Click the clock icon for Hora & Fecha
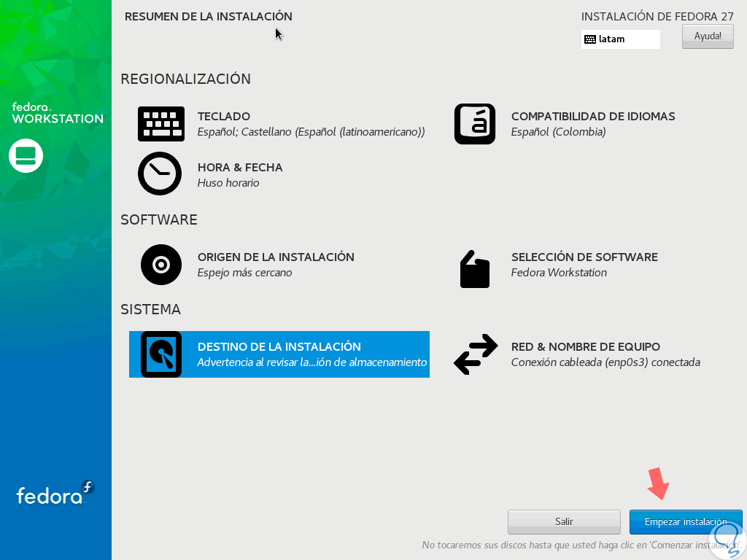The width and height of the screenshot is (747, 560). pos(160,174)
